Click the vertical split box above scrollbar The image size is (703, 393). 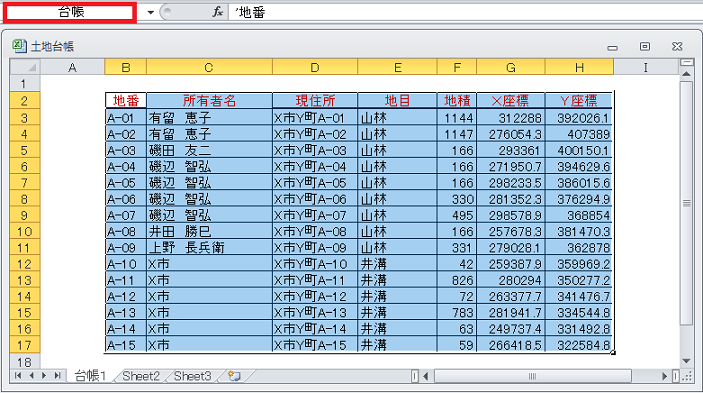coord(686,62)
